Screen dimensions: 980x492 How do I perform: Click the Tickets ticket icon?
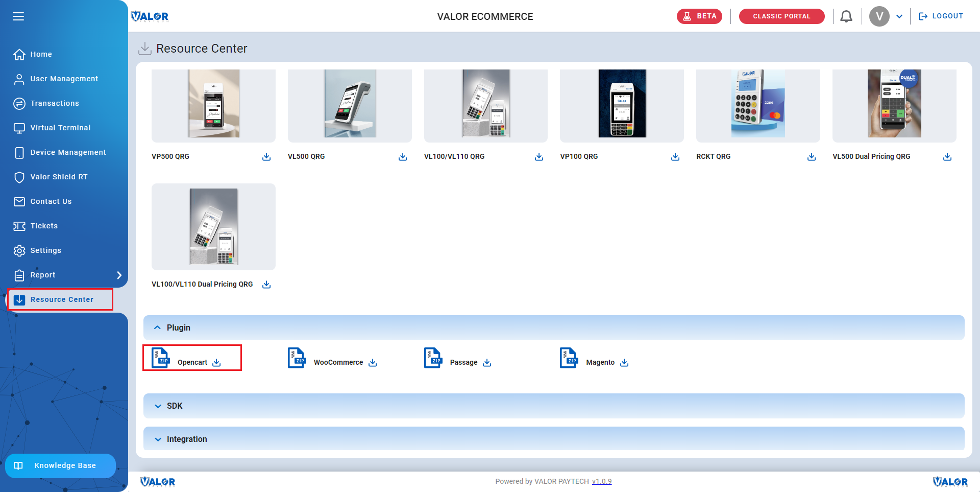pos(19,226)
